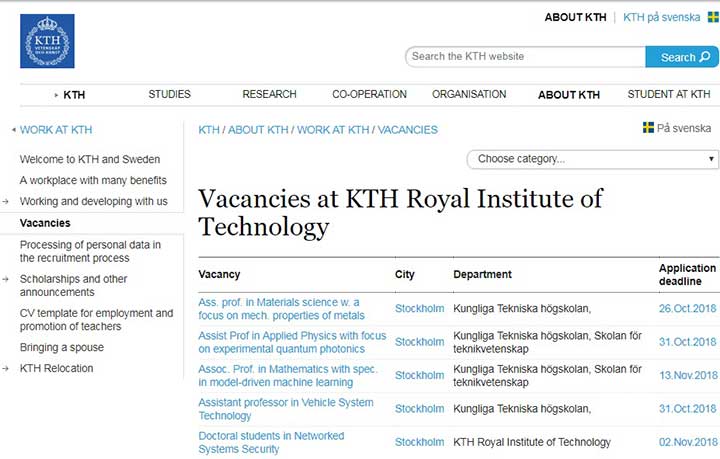Click ABOUT KTH in the breadcrumb
Viewport: 720px width, 459px height.
(x=258, y=130)
